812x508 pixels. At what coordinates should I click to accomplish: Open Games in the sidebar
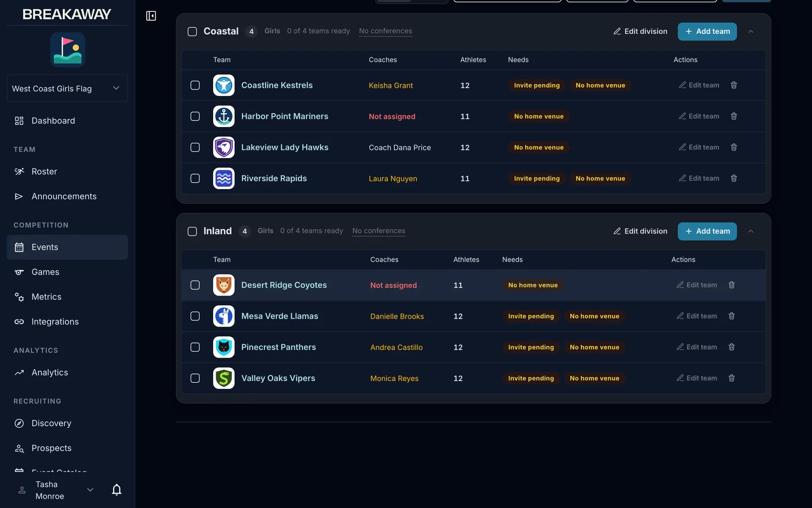click(67, 272)
